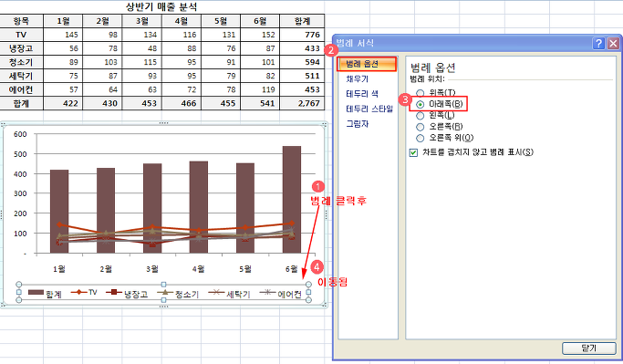
Task: Open the 채우기 category
Action: pyautogui.click(x=358, y=79)
